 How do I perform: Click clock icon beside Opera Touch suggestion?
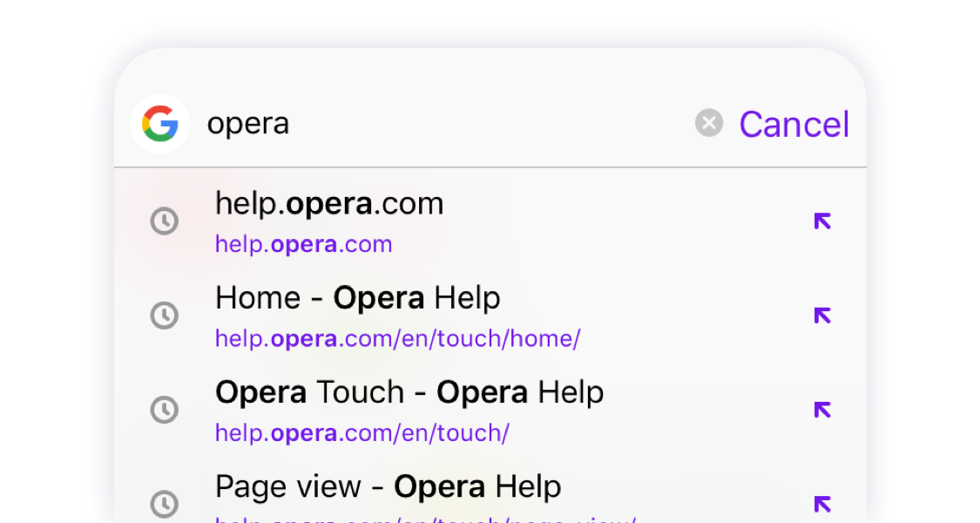tap(164, 410)
